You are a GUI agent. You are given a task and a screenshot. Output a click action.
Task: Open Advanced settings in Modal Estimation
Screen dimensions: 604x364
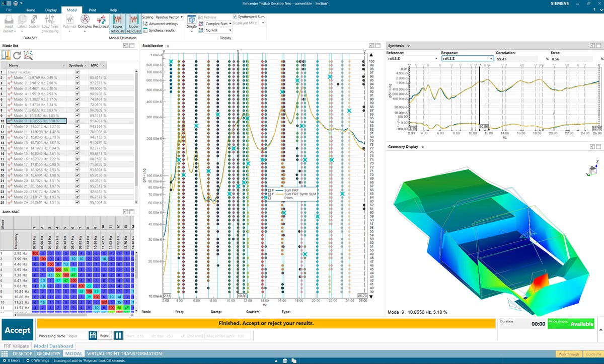(x=161, y=24)
